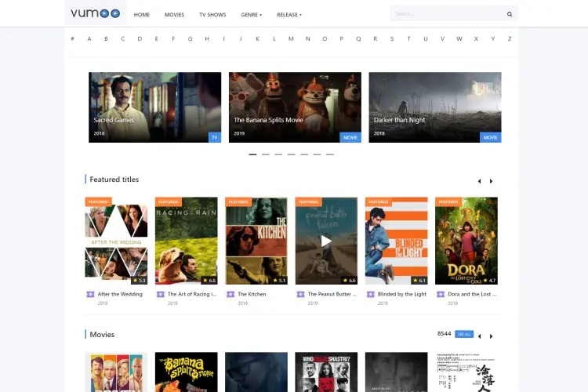Show next Featured titles
The height and width of the screenshot is (392, 588).
(x=492, y=181)
